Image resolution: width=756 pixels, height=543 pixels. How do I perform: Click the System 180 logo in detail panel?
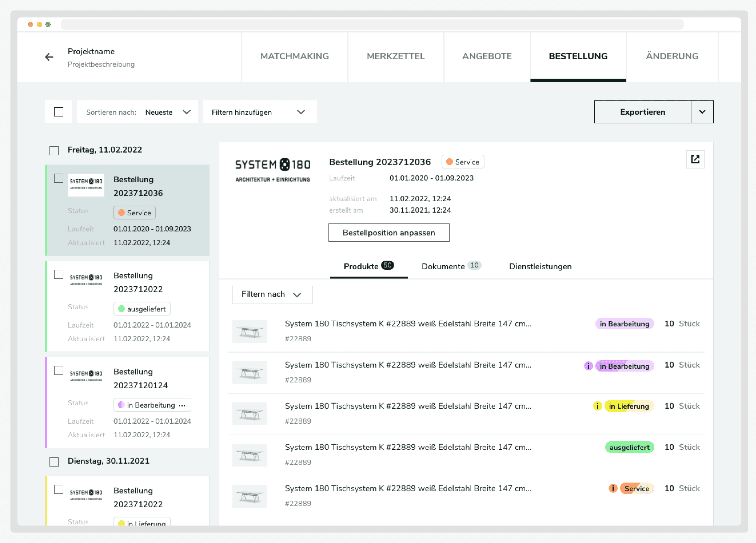(x=273, y=170)
